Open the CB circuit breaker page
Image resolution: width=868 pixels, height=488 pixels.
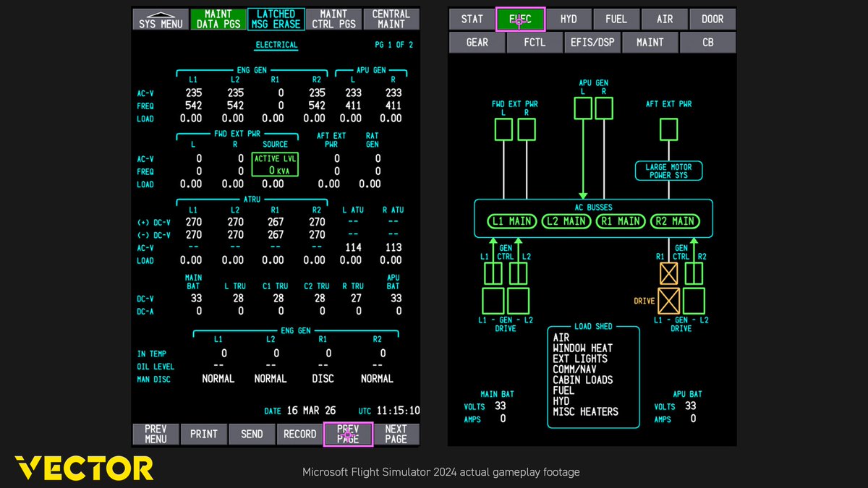click(x=707, y=42)
